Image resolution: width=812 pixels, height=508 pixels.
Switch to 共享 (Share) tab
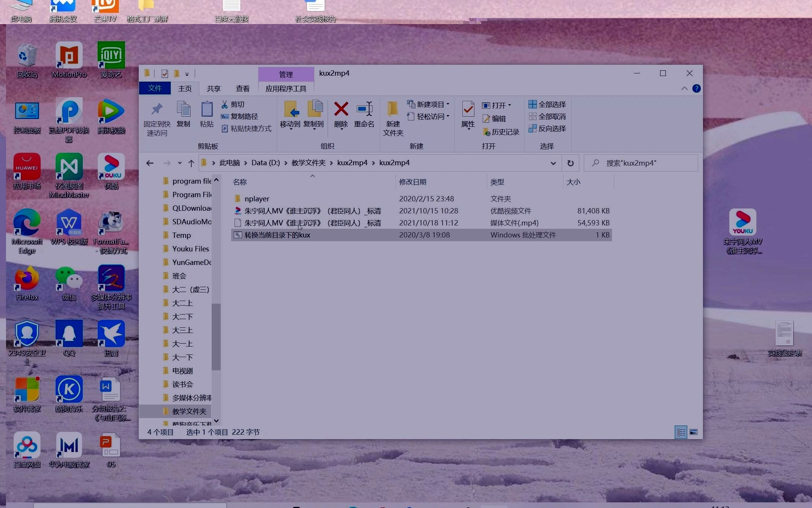(214, 88)
